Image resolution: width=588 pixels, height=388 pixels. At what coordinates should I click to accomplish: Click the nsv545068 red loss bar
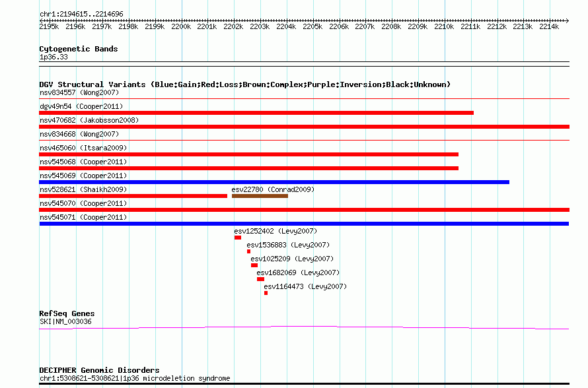(x=248, y=168)
